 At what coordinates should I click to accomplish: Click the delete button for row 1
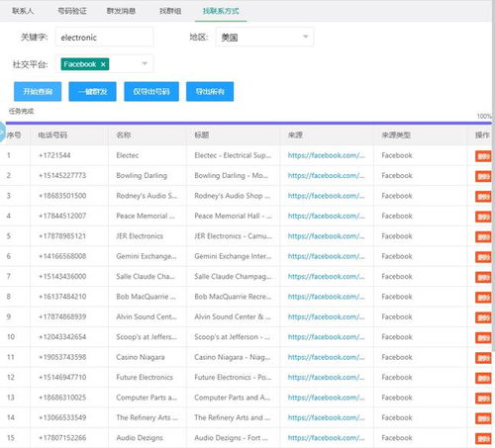(x=483, y=156)
